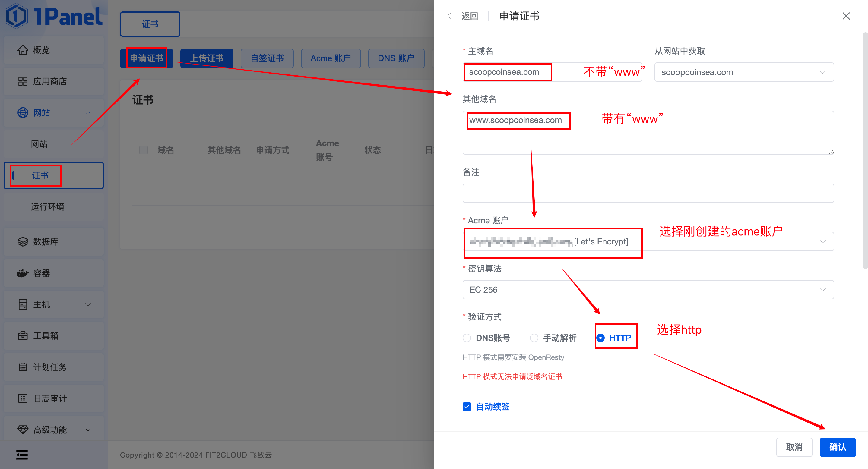Click the DNS 账户 button
The height and width of the screenshot is (469, 868).
[x=396, y=58]
